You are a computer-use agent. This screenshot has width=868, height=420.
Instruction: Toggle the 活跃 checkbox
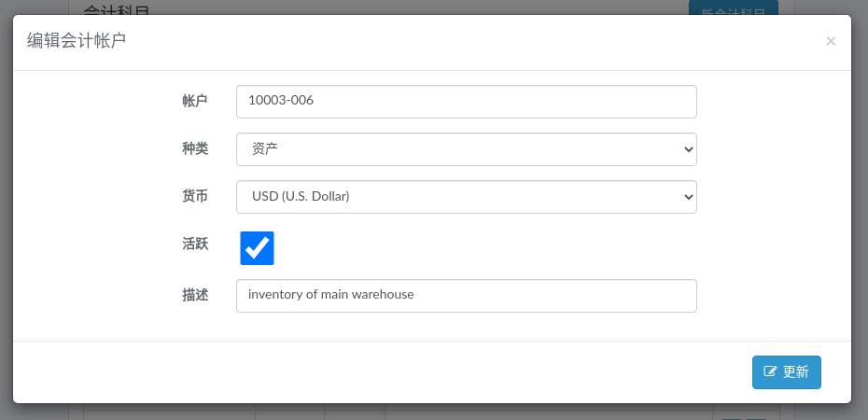click(x=257, y=248)
